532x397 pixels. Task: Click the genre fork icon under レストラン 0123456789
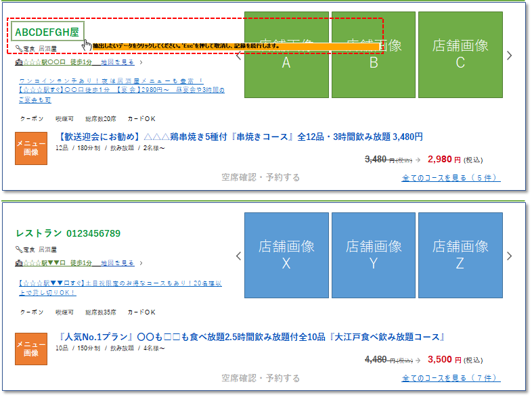click(19, 249)
